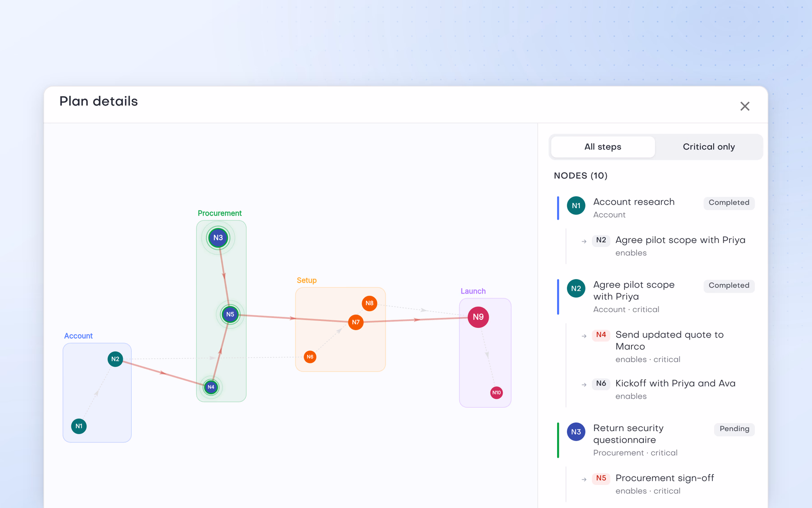Select the N5 node in the graph
Viewport: 812px width, 508px height.
click(230, 314)
